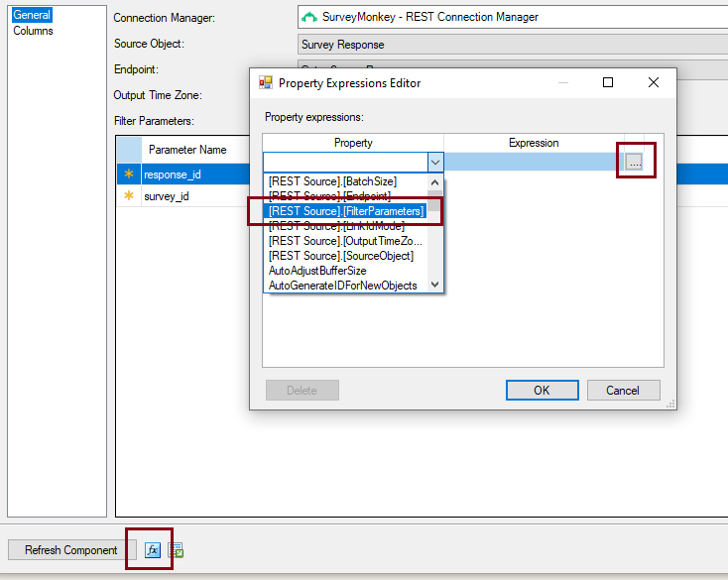Click the ellipsis button in the Expression column
The height and width of the screenshot is (580, 728).
(x=634, y=162)
